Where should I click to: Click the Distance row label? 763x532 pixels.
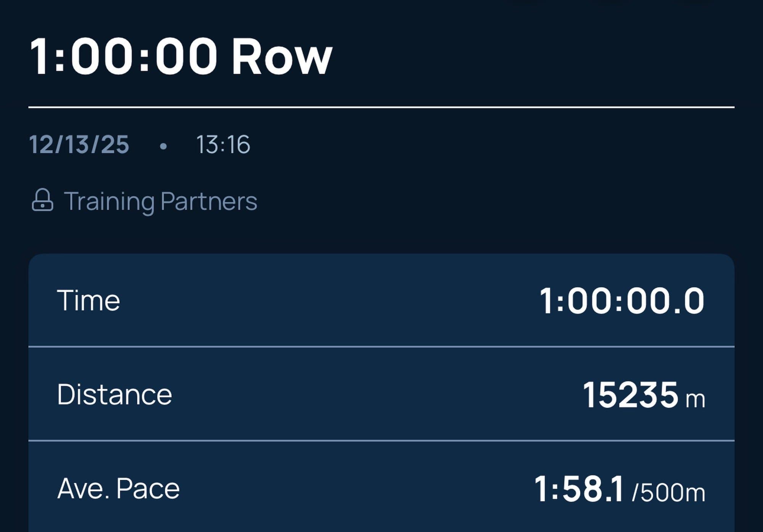[x=114, y=394]
